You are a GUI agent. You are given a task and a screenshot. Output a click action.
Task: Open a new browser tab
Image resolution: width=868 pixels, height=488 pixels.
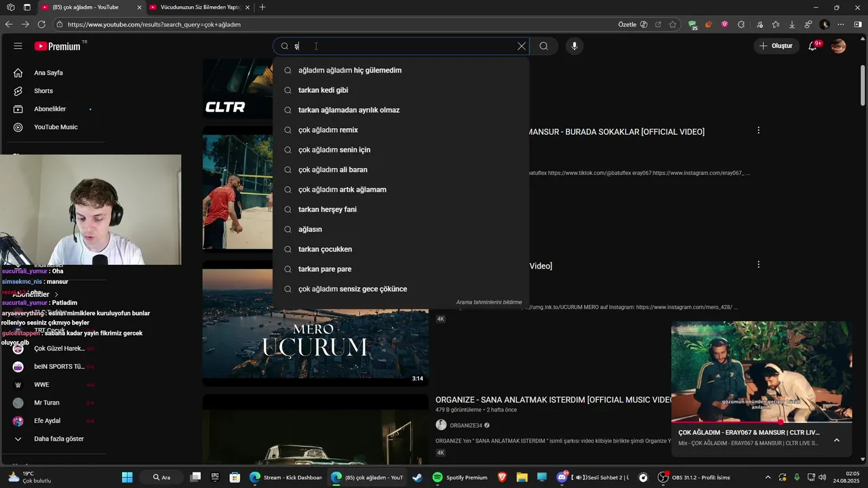pos(262,7)
